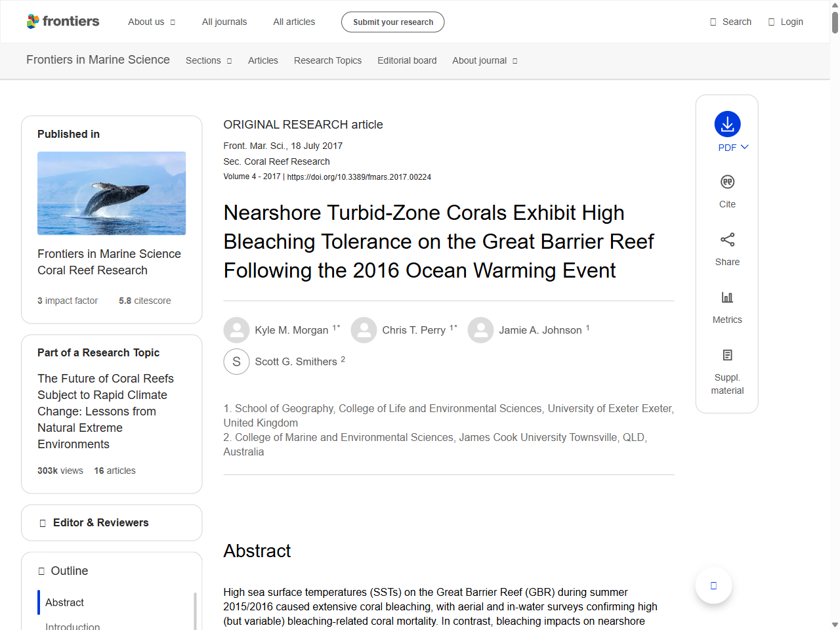Go to the All articles menu item
The height and width of the screenshot is (630, 840).
click(x=293, y=22)
